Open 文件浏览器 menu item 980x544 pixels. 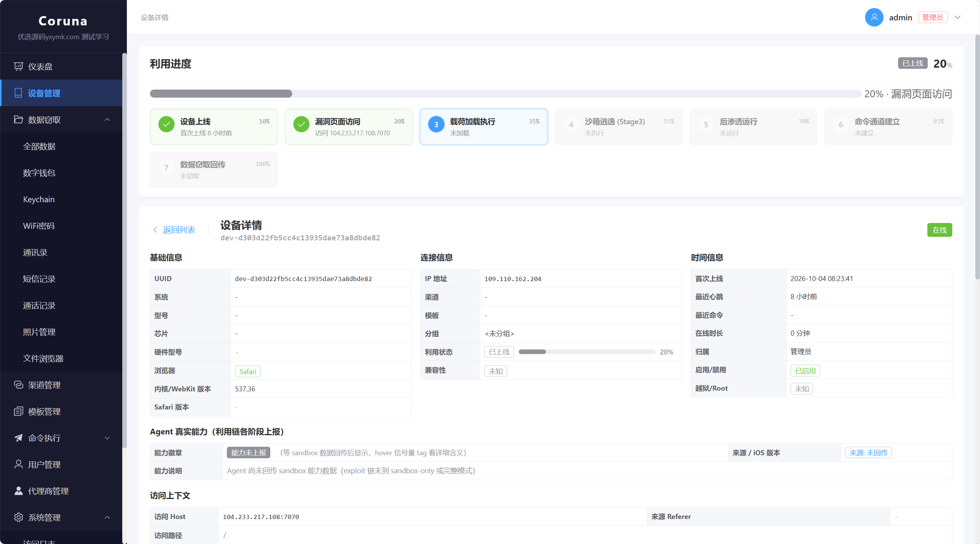tap(61, 358)
